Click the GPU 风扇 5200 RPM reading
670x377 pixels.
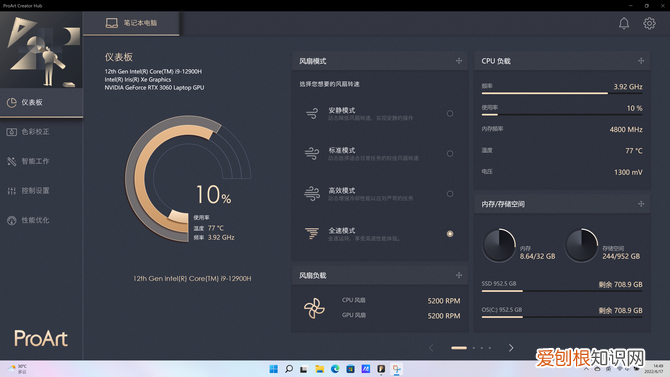[444, 316]
